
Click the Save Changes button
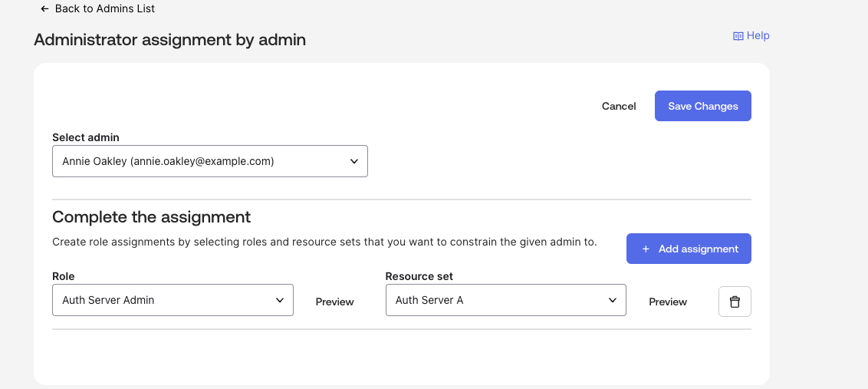[703, 106]
